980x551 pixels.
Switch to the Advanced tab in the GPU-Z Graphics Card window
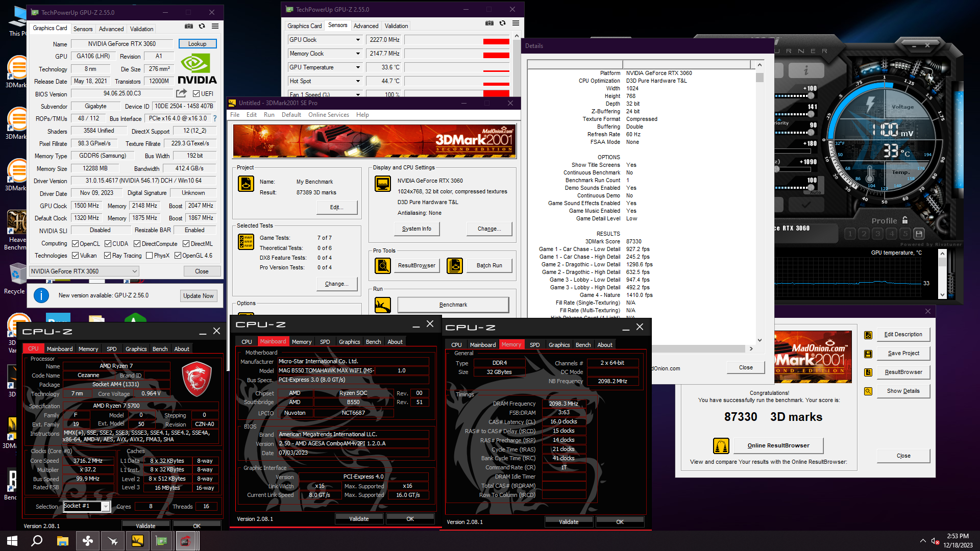click(x=111, y=29)
